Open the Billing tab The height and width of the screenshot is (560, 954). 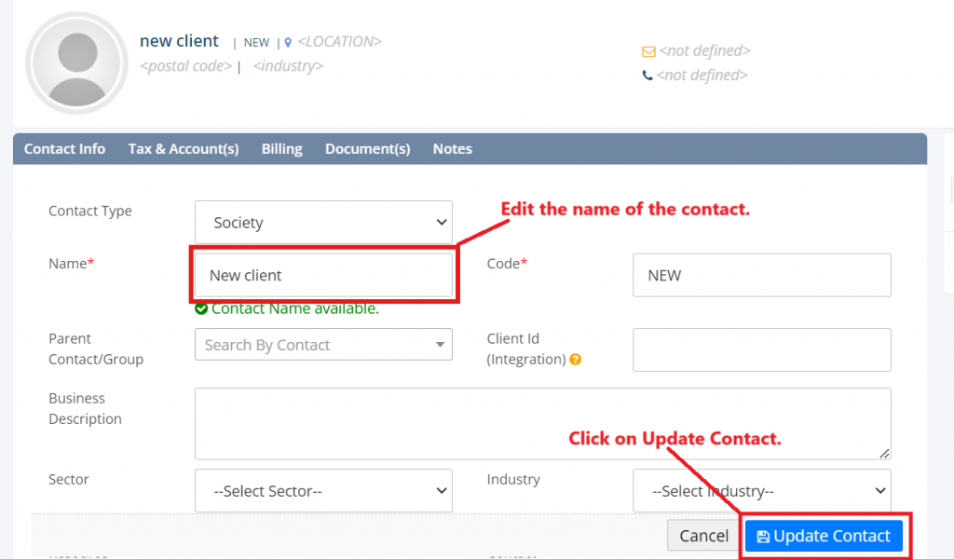point(281,149)
